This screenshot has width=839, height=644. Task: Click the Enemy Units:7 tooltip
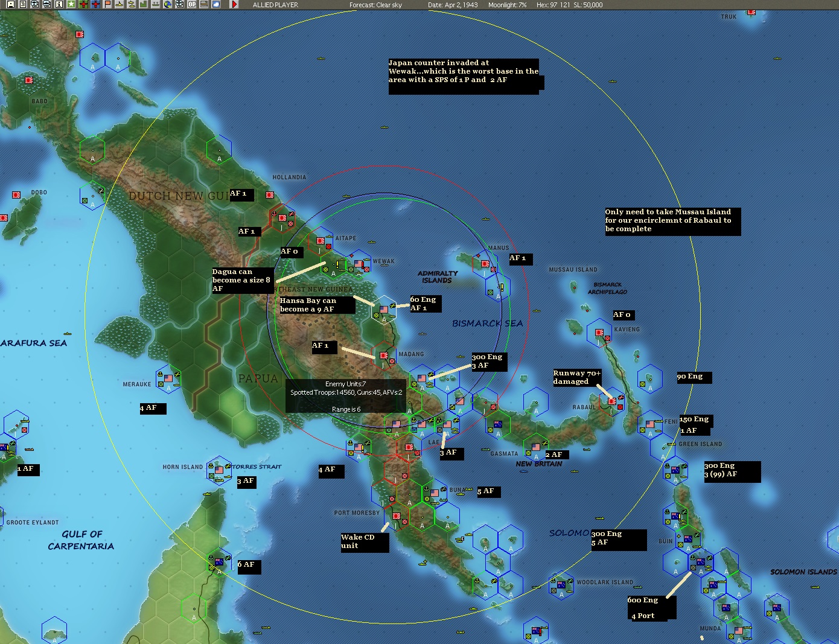[345, 396]
